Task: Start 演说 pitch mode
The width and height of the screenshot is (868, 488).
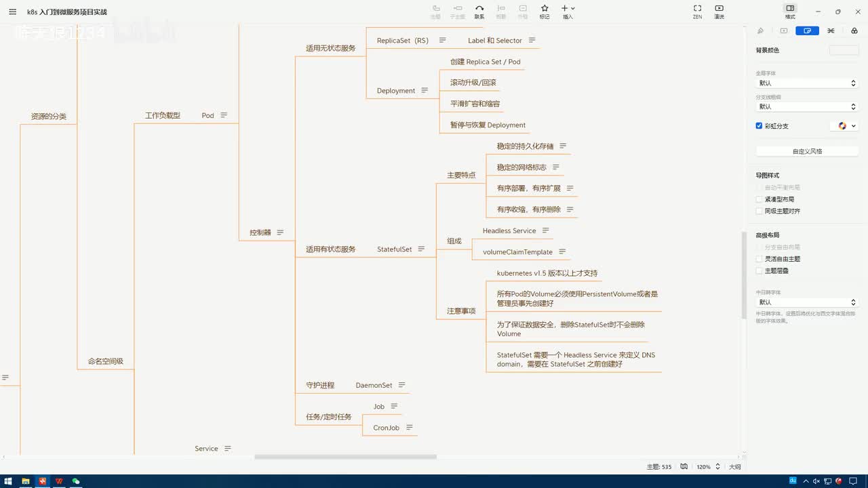Action: (x=719, y=12)
